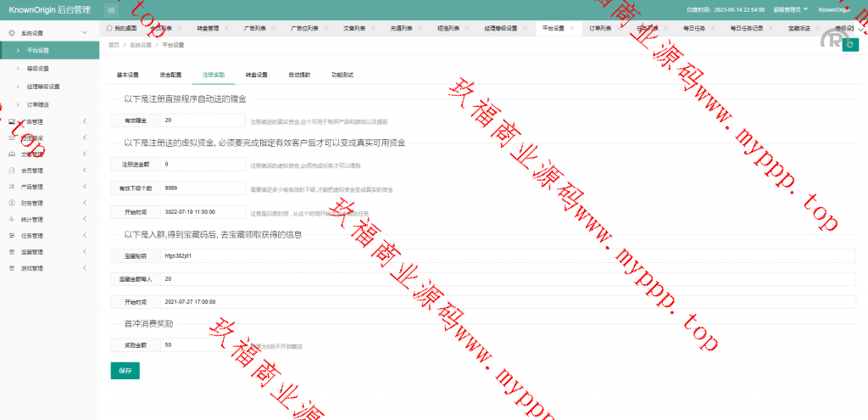Click the 统计管理 chart icon
868x420 pixels.
(12, 219)
